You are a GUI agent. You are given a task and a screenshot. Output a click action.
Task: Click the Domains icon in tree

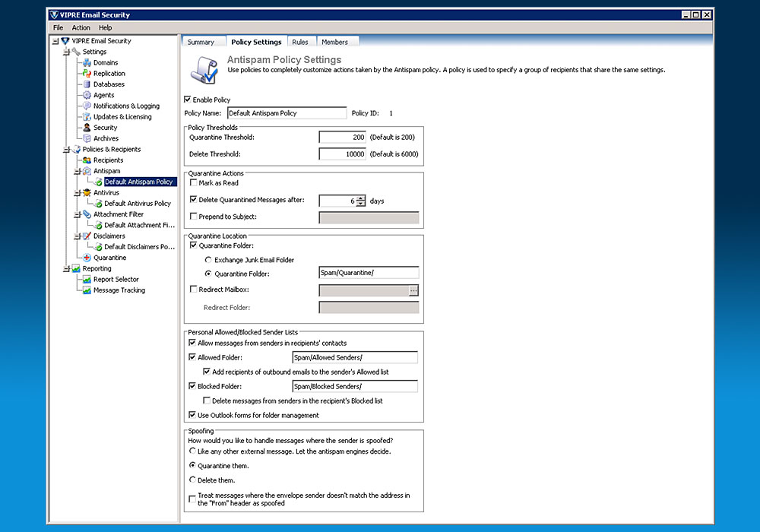[87, 62]
